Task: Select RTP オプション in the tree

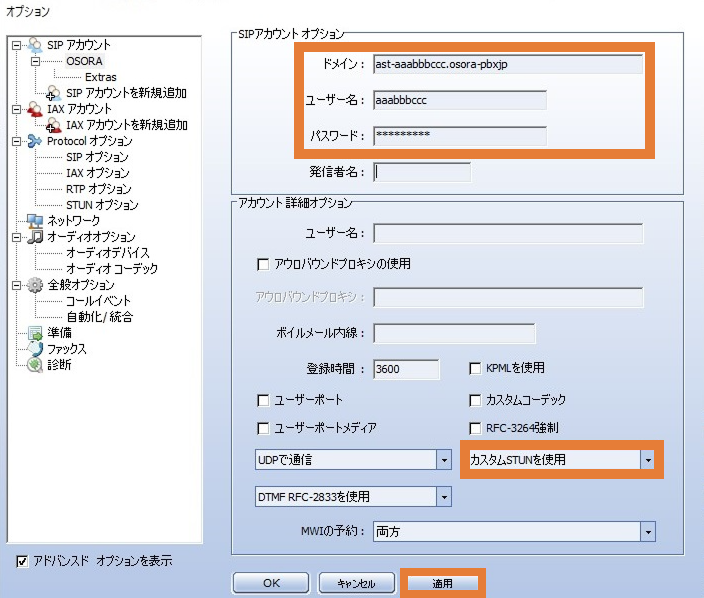Action: pyautogui.click(x=98, y=189)
